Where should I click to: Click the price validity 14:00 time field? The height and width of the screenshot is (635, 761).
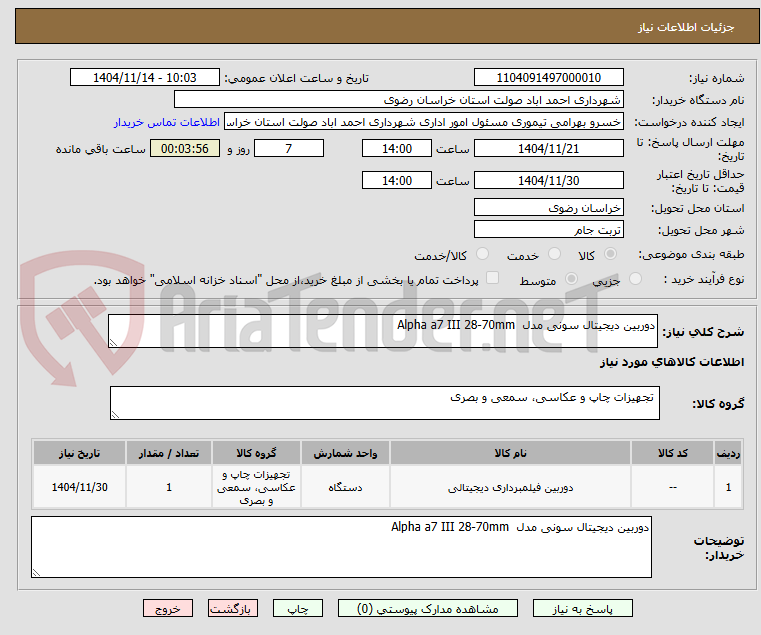[x=397, y=181]
